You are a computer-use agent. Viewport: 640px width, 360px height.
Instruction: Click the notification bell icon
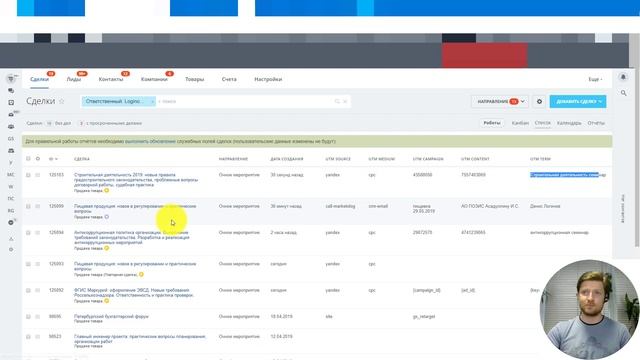[x=623, y=77]
